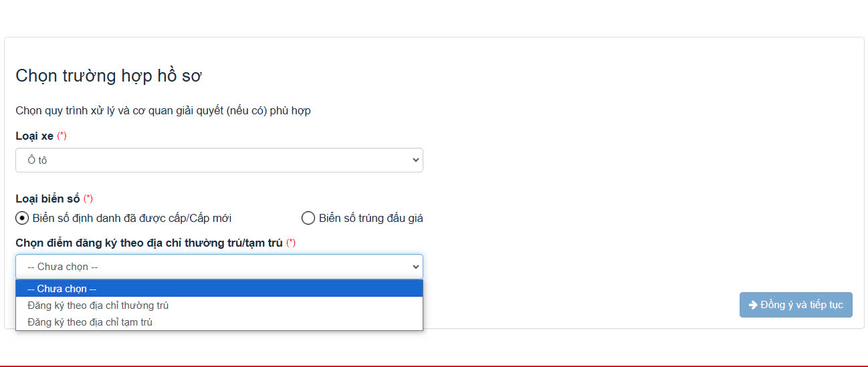Click the Biển số định danh đã được cấp label text

tap(132, 218)
